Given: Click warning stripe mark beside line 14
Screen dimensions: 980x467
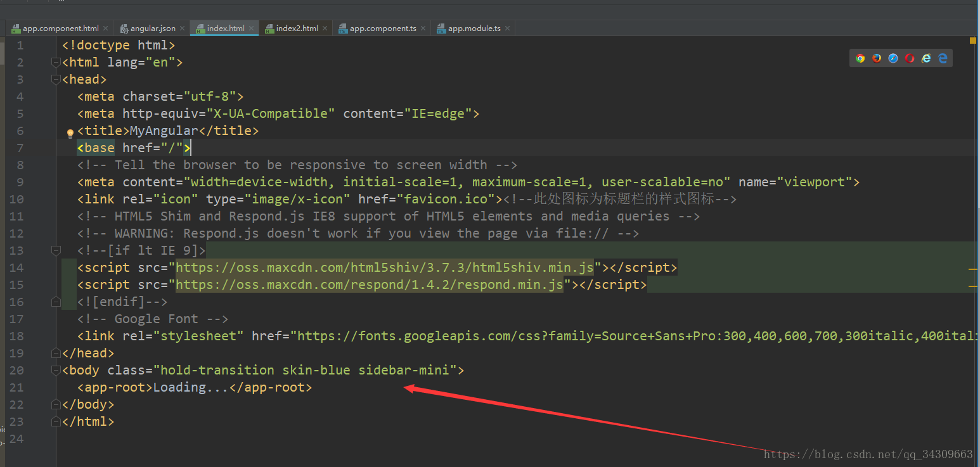Looking at the screenshot, I should click(973, 269).
